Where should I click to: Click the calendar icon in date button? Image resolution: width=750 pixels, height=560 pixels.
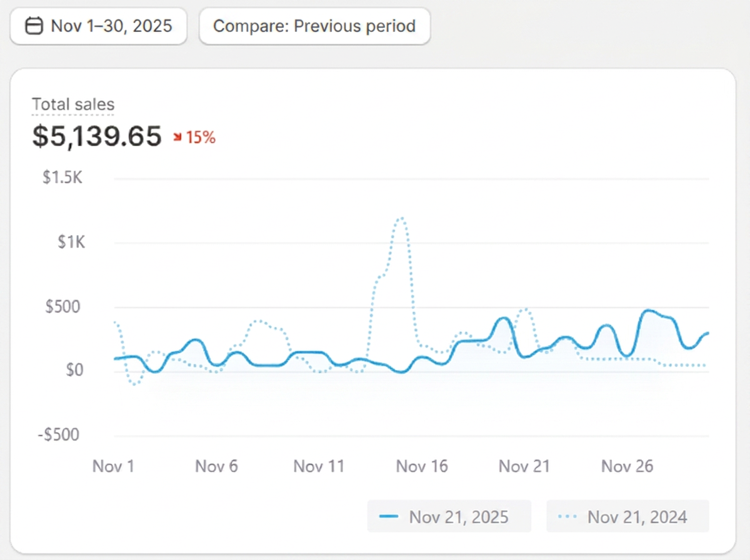tap(34, 26)
